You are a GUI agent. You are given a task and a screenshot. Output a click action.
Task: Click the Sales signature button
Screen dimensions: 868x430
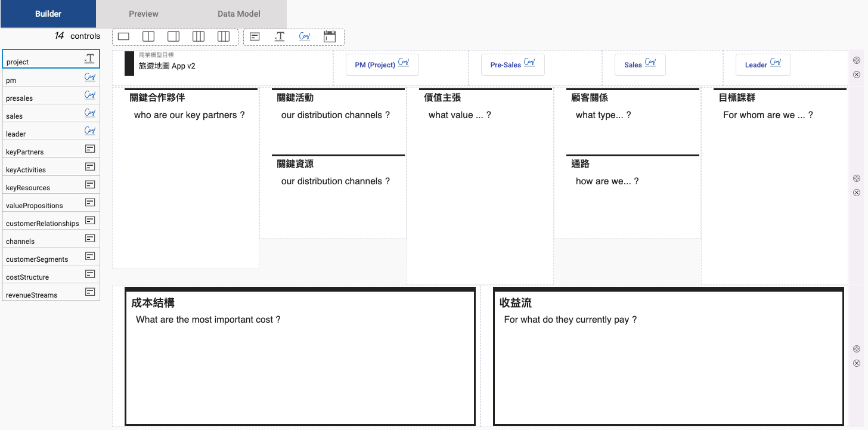[x=640, y=64]
